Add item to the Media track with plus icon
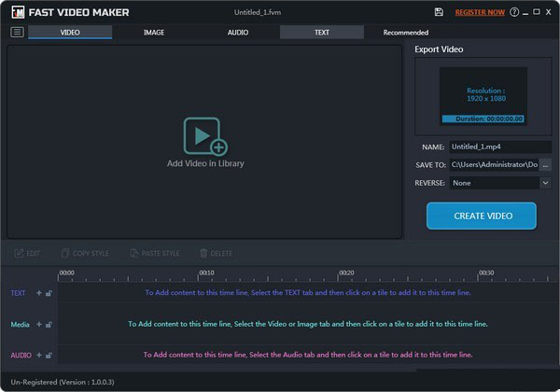This screenshot has height=392, width=560. (x=39, y=324)
